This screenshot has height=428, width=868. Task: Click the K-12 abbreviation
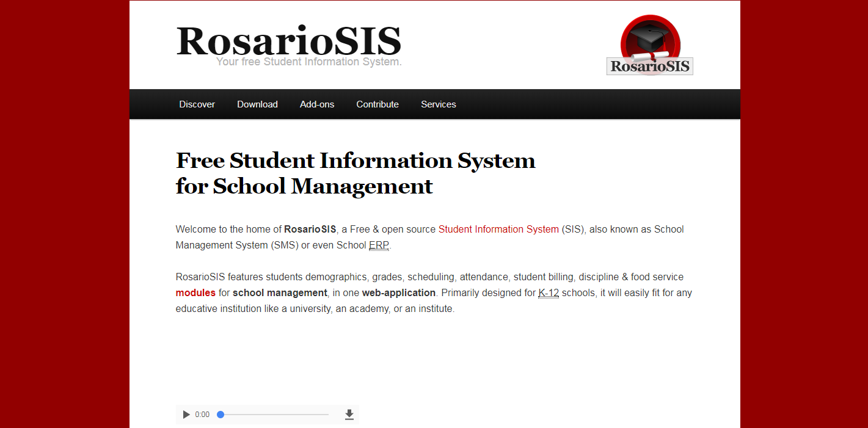coord(549,293)
